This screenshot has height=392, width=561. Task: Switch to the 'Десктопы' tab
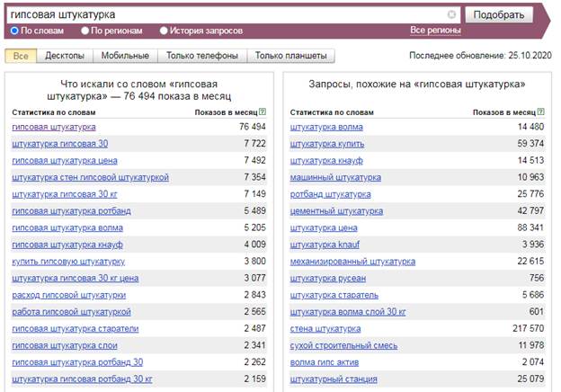coord(65,56)
